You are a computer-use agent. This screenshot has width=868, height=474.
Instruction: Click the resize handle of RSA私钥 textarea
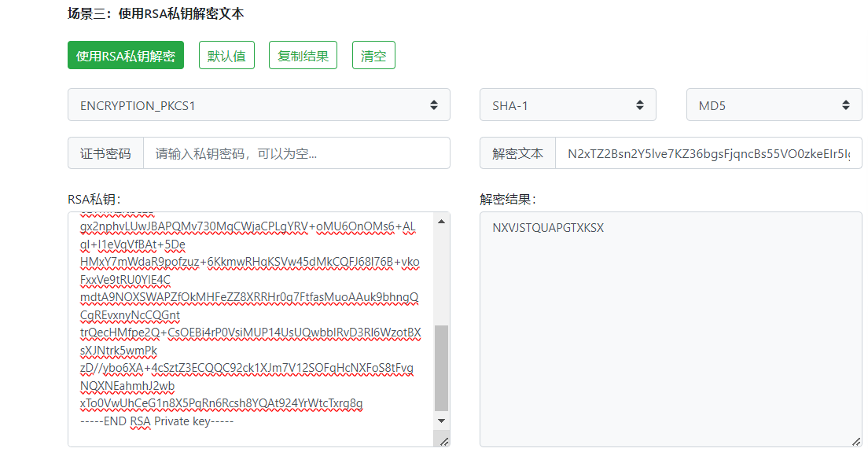[x=444, y=442]
